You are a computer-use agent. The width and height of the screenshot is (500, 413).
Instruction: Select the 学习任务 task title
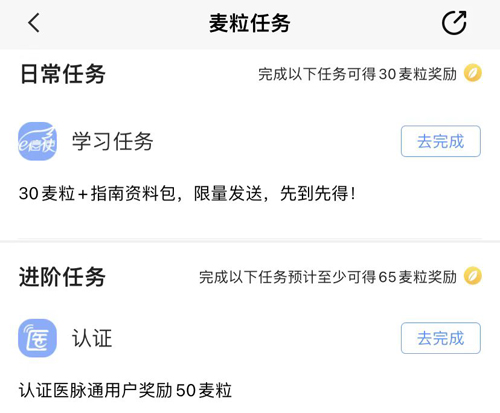[112, 141]
